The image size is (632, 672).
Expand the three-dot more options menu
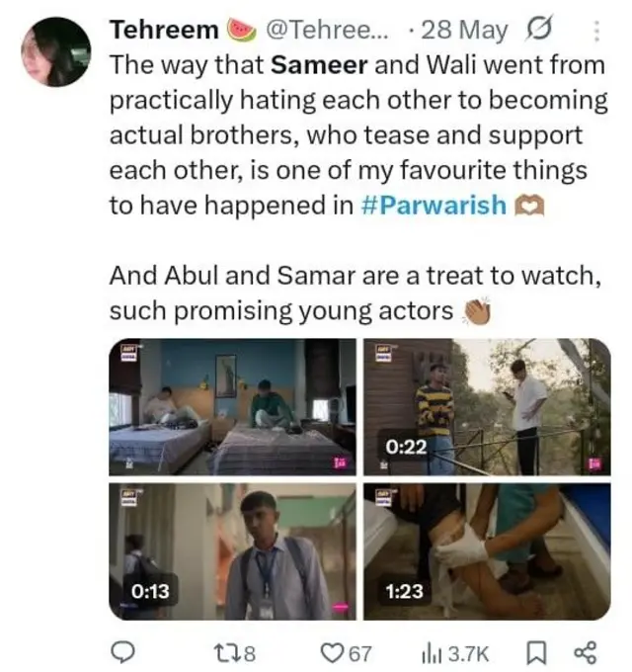coord(596,32)
